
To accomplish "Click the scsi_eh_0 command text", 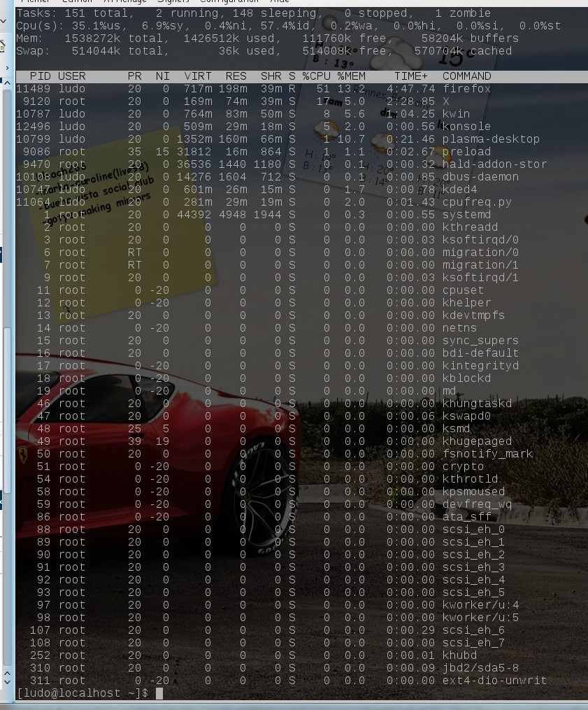I will [x=473, y=530].
